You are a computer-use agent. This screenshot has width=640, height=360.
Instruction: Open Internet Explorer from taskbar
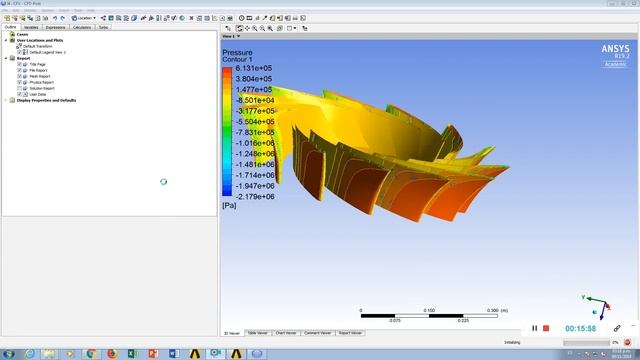coord(30,354)
